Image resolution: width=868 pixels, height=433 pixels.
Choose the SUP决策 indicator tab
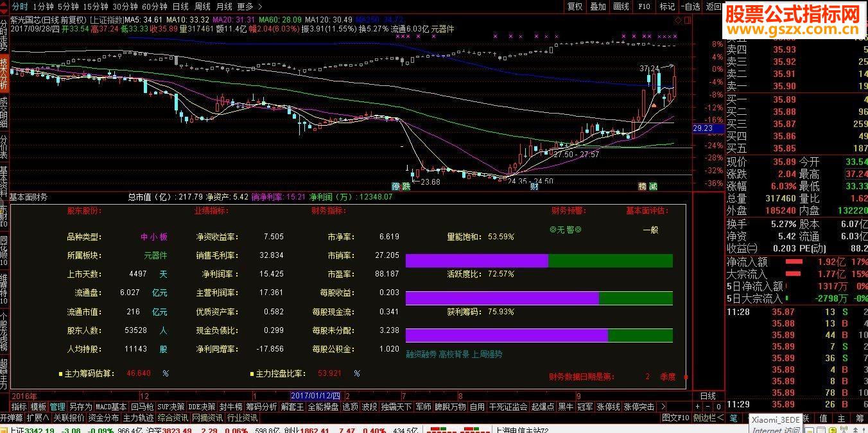pyautogui.click(x=171, y=407)
